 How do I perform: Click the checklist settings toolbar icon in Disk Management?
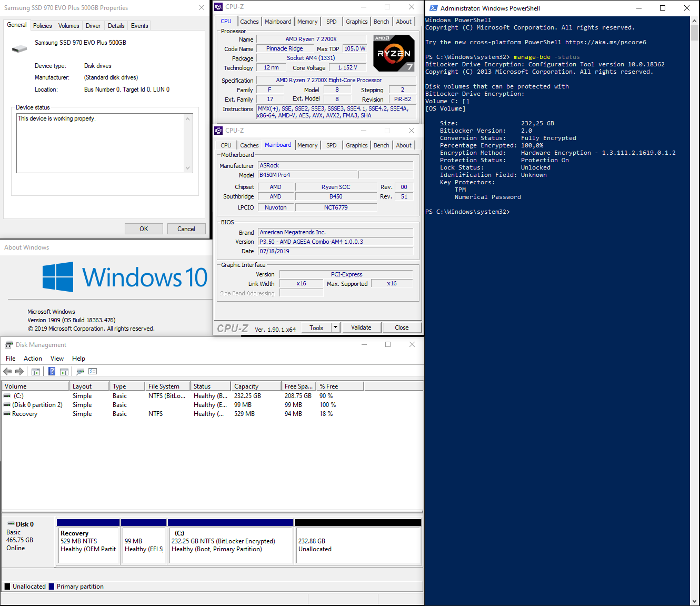pyautogui.click(x=93, y=371)
